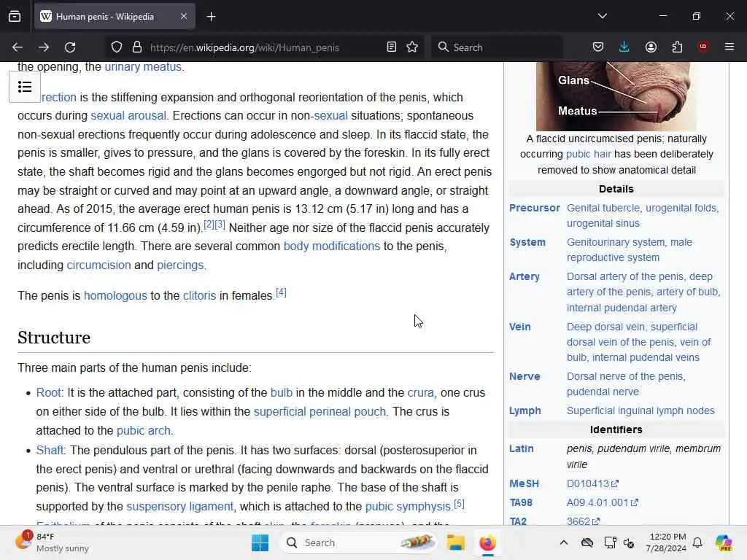
Task: Open the notifications bell icon
Action: [x=697, y=542]
